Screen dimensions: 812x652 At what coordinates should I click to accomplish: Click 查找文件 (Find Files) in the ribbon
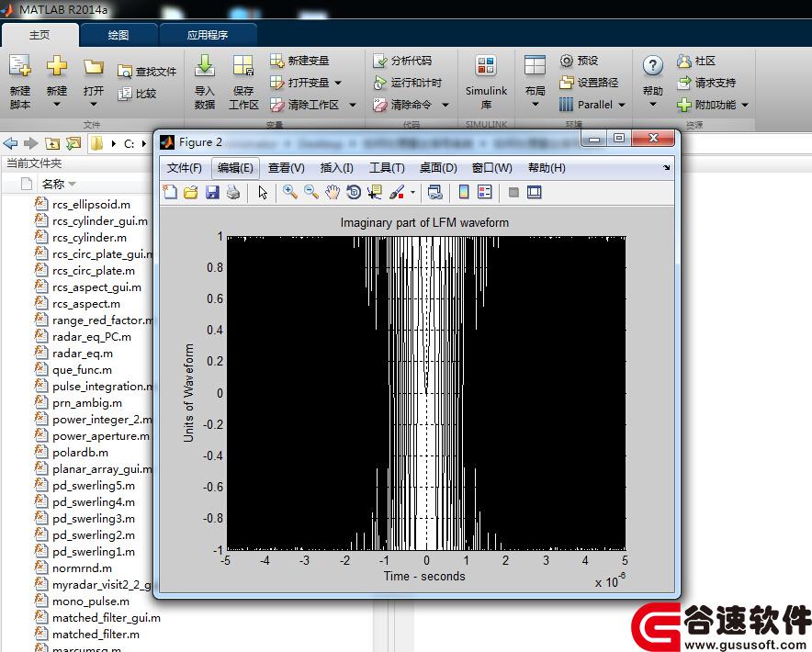(148, 72)
